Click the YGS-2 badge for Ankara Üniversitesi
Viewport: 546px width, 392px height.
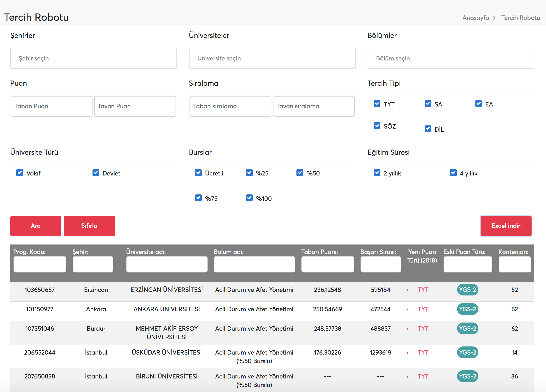pos(467,309)
